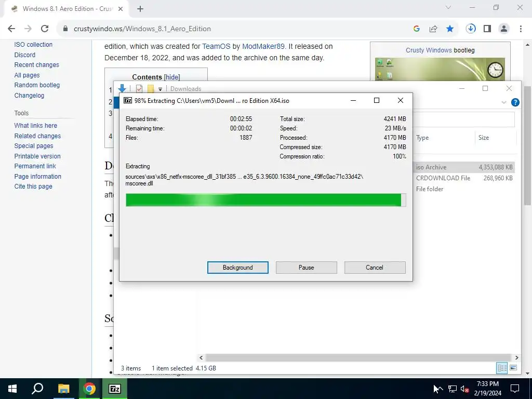Open ISO collection link
532x399 pixels.
pyautogui.click(x=33, y=45)
